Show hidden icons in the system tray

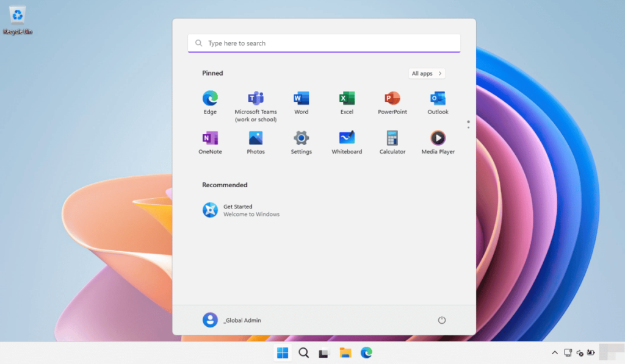pyautogui.click(x=554, y=352)
